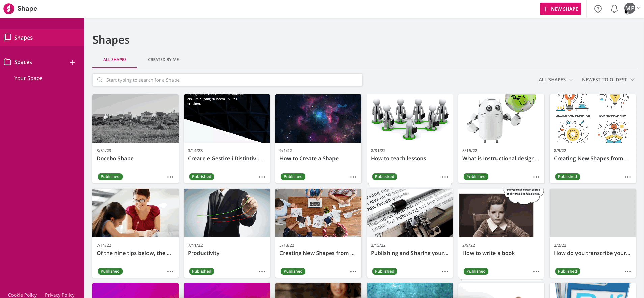Screen dimensions: 644x298
Task: Open options menu for Creare e Gestire
Action: (262, 177)
